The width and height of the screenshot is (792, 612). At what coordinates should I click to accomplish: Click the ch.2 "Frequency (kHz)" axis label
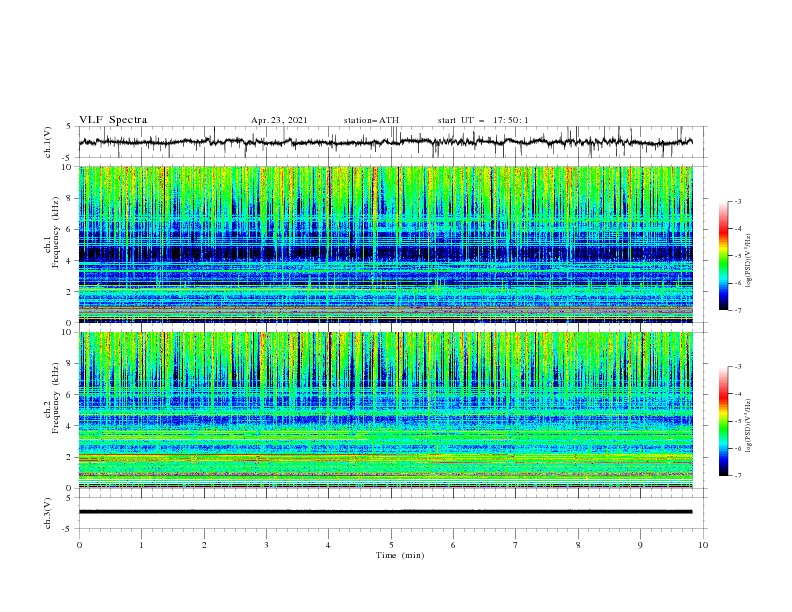56,398
